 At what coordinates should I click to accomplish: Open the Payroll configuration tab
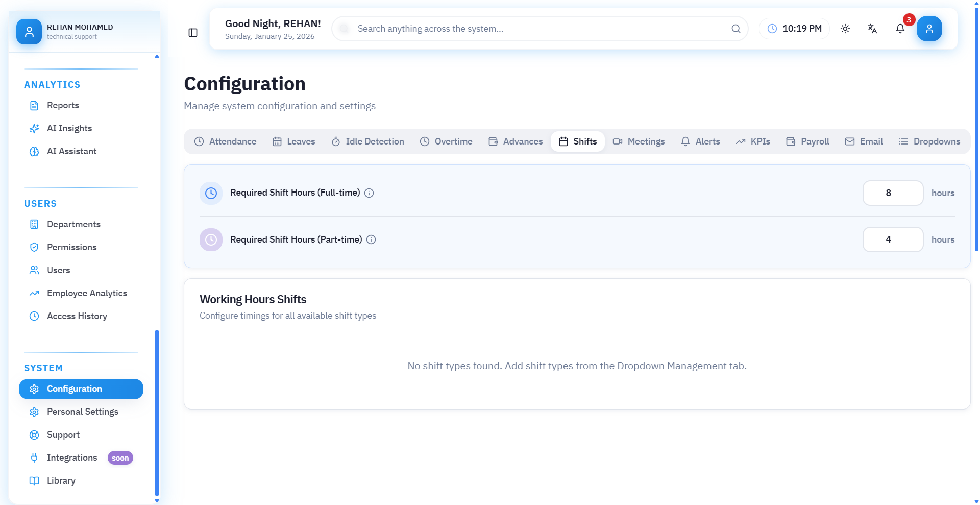[x=807, y=141]
